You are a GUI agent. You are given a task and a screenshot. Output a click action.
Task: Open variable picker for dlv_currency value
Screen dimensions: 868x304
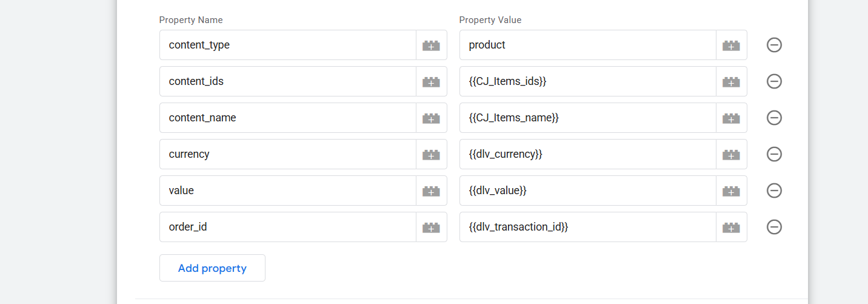(731, 154)
